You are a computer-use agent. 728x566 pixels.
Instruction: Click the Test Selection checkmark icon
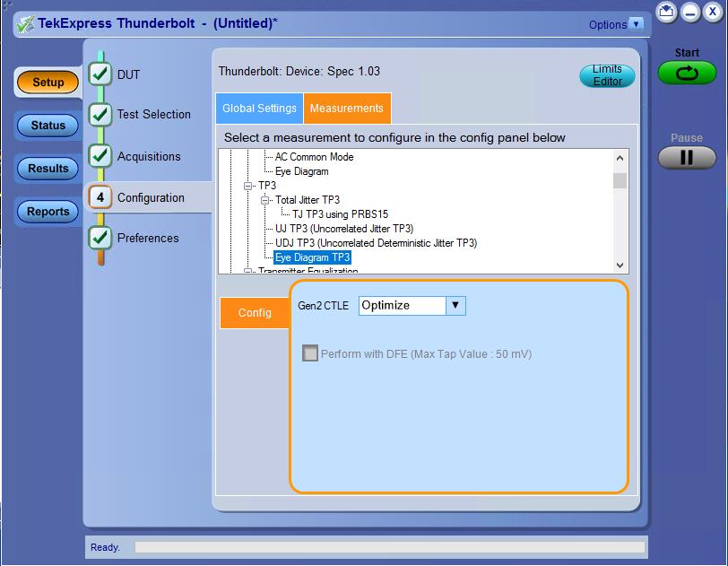pyautogui.click(x=100, y=114)
